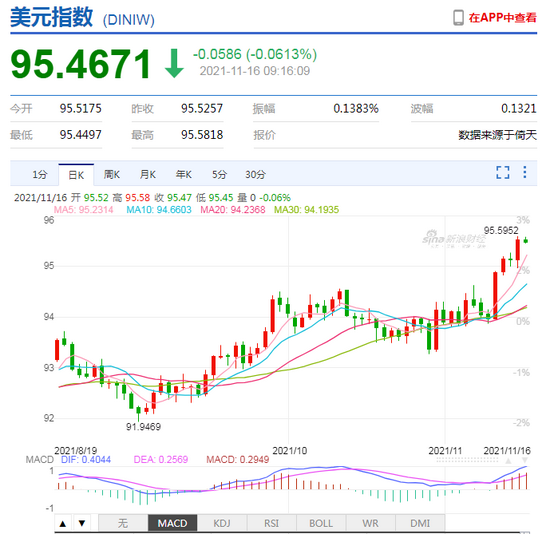Click the 91.9469 low price annotation
Image resolution: width=550 pixels, height=534 pixels.
pos(143,427)
